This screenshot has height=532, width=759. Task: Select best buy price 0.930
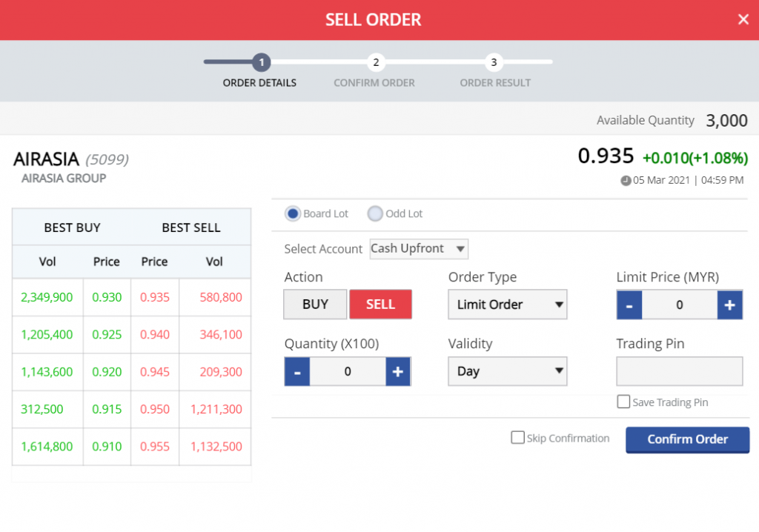pyautogui.click(x=107, y=297)
